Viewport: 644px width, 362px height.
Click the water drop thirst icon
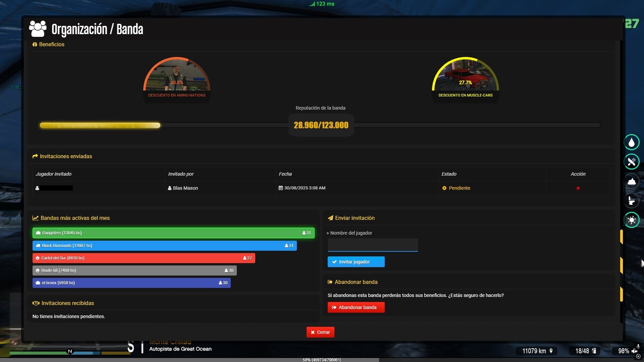click(632, 142)
